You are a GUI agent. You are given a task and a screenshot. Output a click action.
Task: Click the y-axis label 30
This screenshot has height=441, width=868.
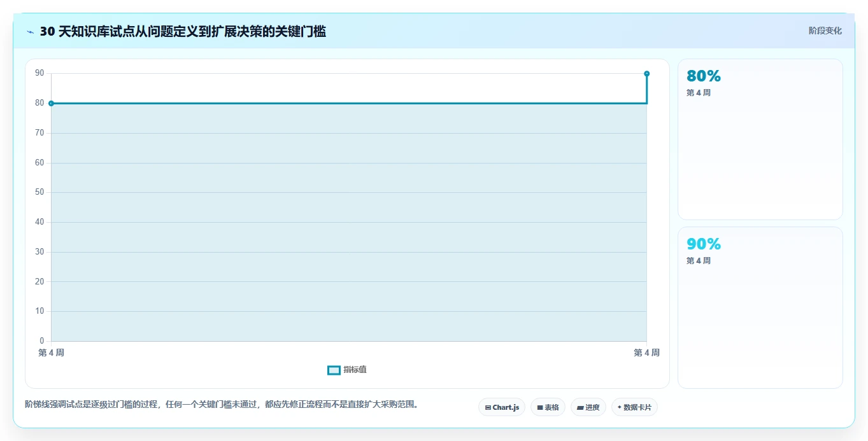click(x=39, y=252)
